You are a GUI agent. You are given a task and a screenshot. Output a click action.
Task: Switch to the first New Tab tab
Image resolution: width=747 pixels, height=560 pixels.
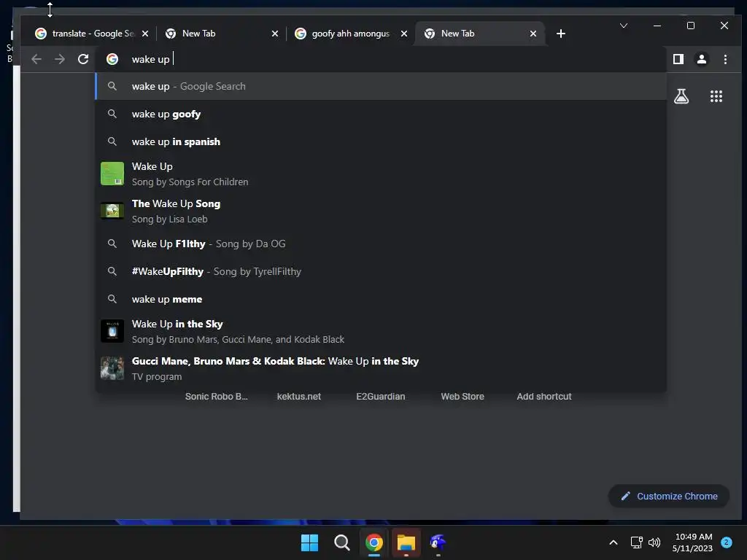[220, 34]
